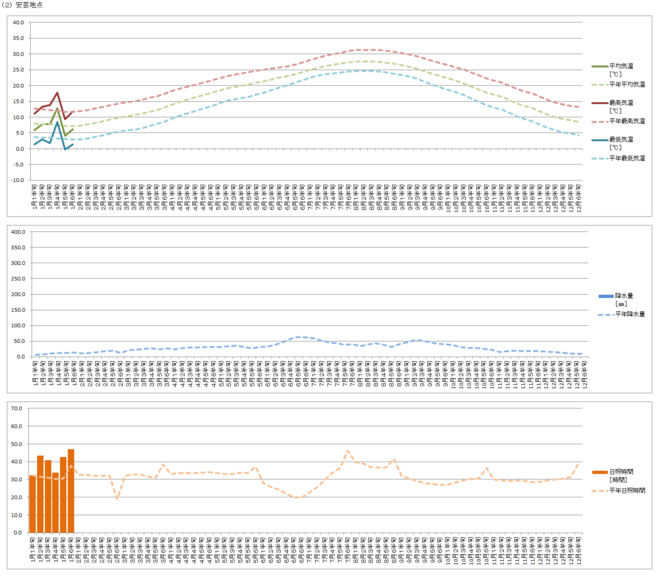Select the 平年日照時間 legend entry
The width and height of the screenshot is (660, 578).
click(x=628, y=490)
